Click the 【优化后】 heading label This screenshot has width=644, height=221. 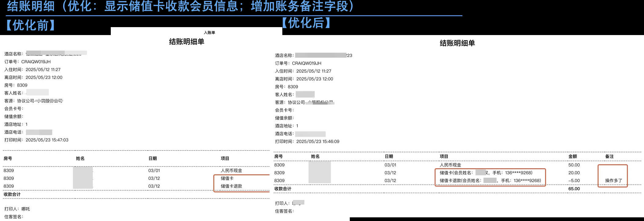tap(306, 23)
